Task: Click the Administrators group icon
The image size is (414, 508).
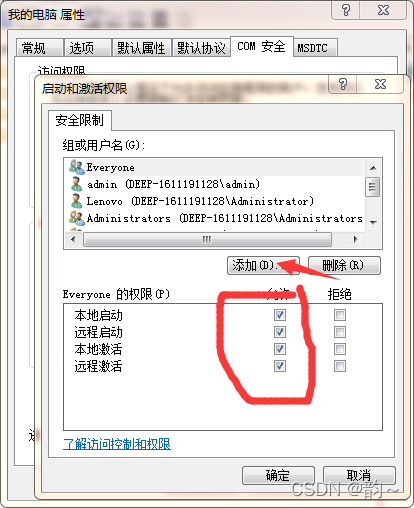Action: pyautogui.click(x=77, y=218)
